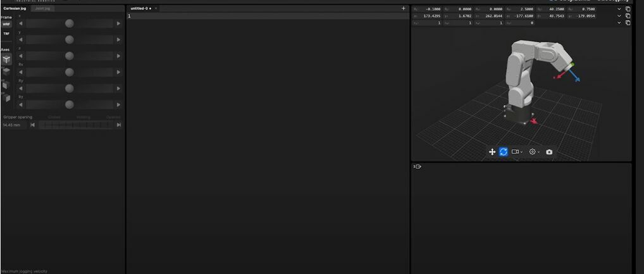
Task: Activate the orbit/rotate view tool
Action: pyautogui.click(x=504, y=152)
